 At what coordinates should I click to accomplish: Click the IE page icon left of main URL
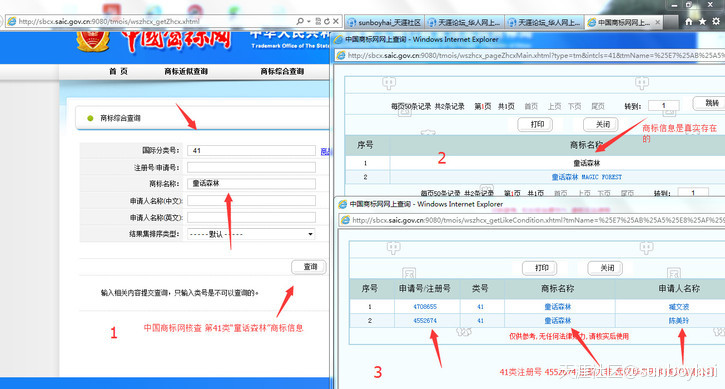(12, 21)
